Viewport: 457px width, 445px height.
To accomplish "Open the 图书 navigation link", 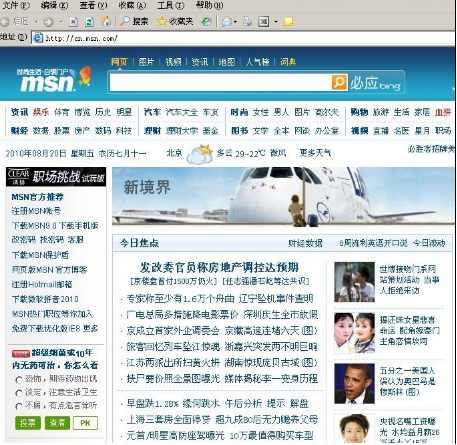I will pyautogui.click(x=239, y=131).
